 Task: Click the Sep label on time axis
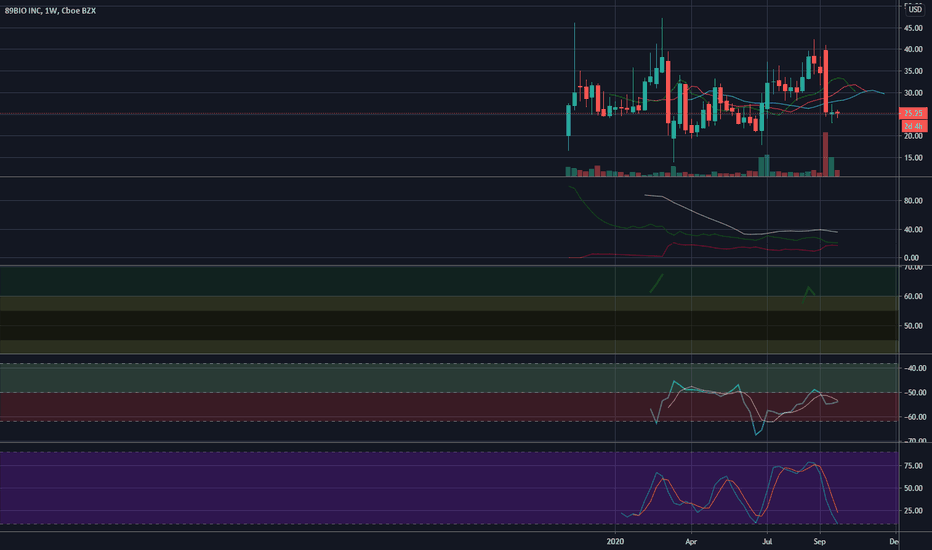click(x=820, y=542)
